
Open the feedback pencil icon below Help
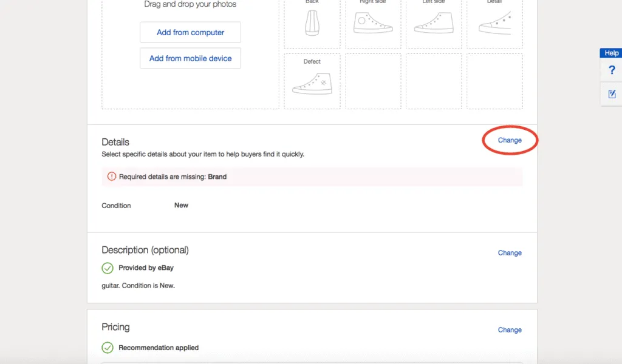click(611, 94)
